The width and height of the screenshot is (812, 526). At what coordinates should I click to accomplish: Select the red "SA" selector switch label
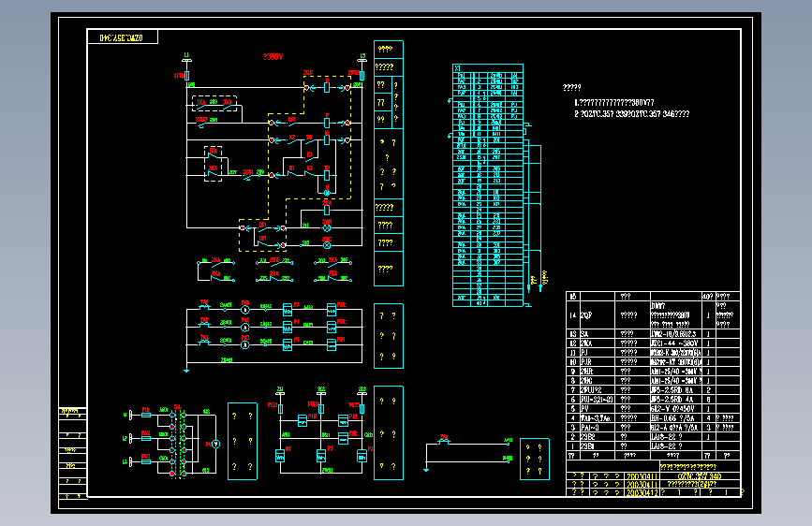178,407
